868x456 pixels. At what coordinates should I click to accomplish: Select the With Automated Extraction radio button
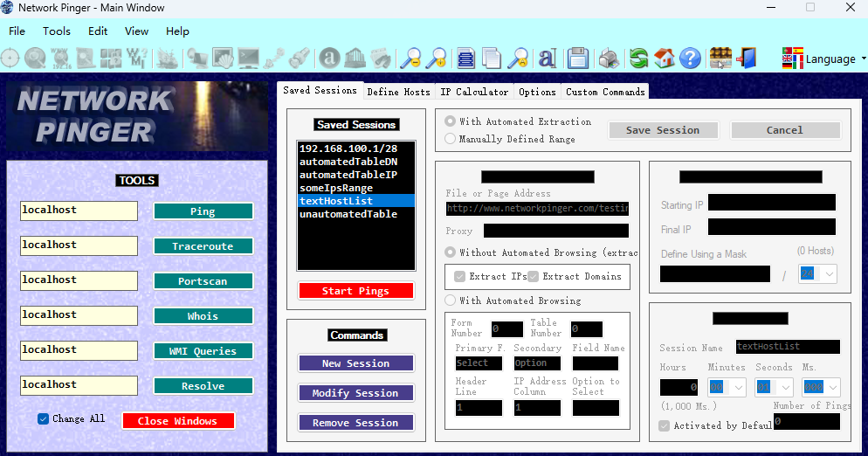click(x=450, y=121)
